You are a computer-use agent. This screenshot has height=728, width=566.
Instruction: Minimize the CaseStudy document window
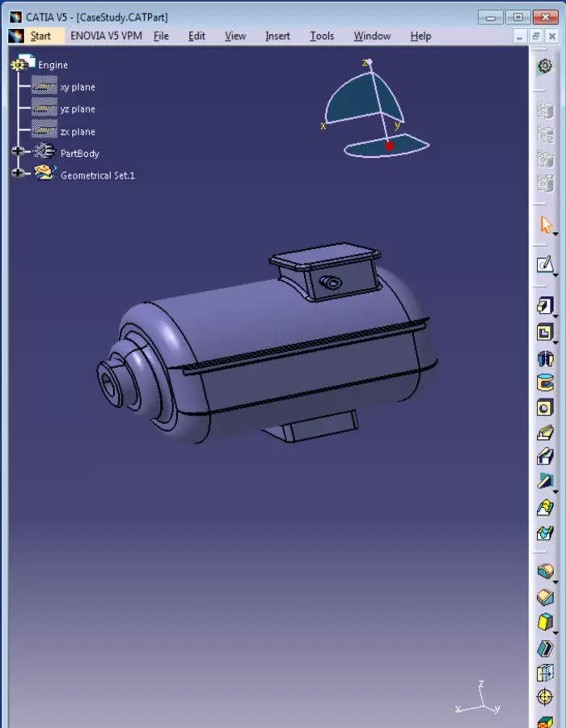point(519,36)
